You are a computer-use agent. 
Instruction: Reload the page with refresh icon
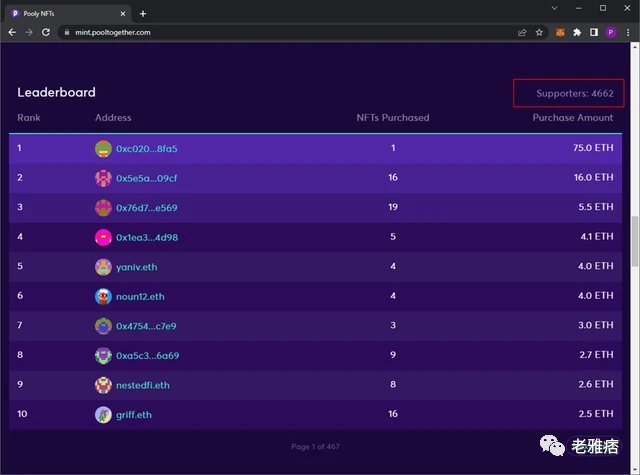tap(46, 32)
